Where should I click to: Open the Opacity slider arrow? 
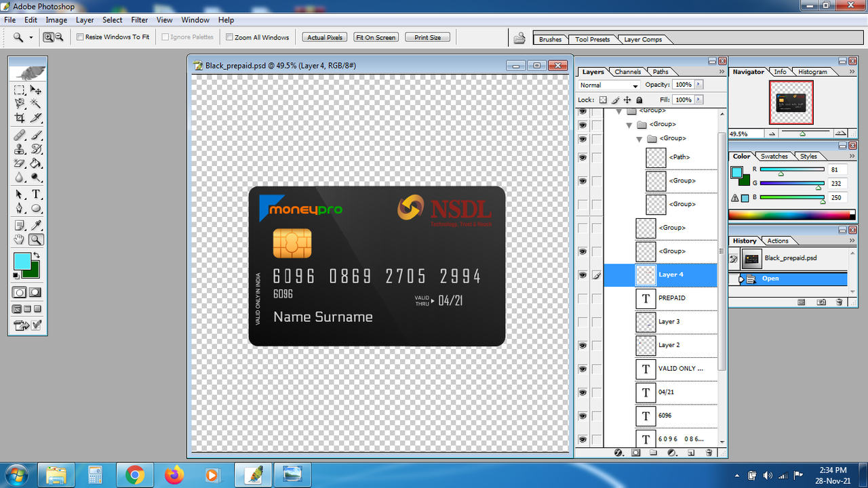(698, 85)
